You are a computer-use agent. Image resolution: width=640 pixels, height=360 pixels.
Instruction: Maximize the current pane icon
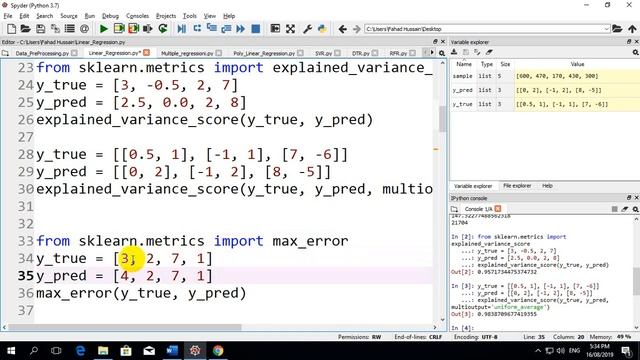[275, 29]
